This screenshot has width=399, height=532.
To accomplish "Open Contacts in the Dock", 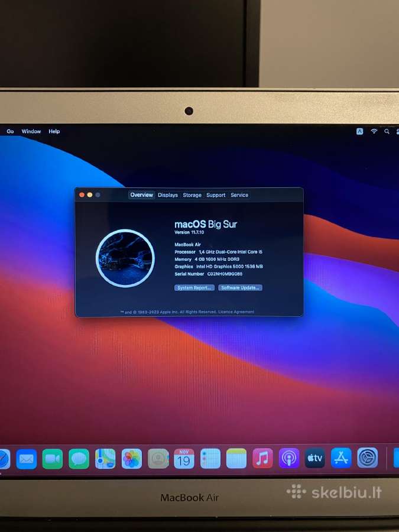I will pos(158,459).
